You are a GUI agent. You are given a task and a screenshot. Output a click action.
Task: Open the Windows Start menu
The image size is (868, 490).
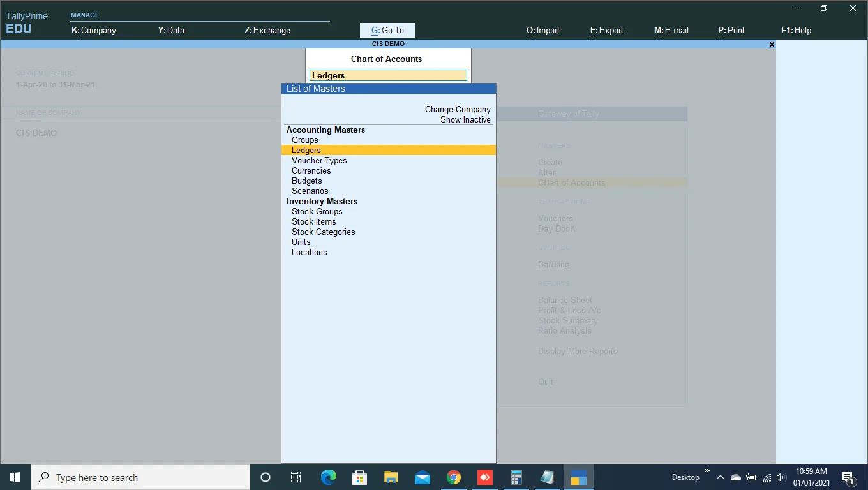[x=15, y=477]
